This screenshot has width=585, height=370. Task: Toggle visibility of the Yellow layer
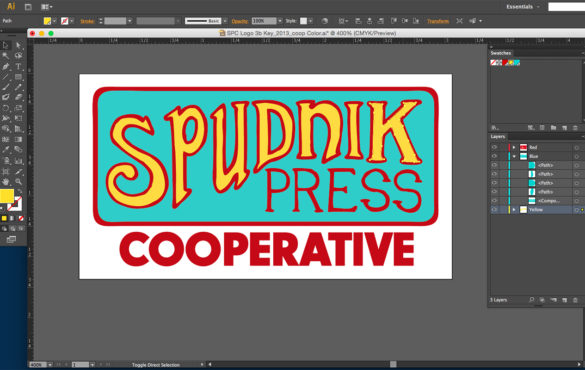(494, 210)
